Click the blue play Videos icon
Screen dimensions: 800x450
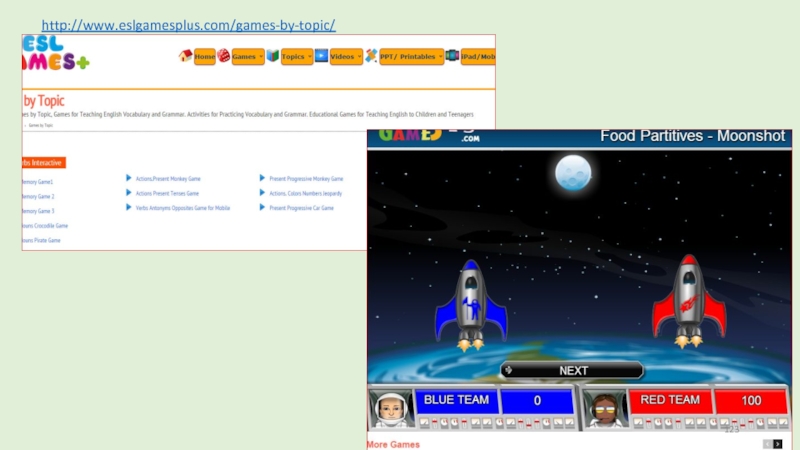point(321,55)
